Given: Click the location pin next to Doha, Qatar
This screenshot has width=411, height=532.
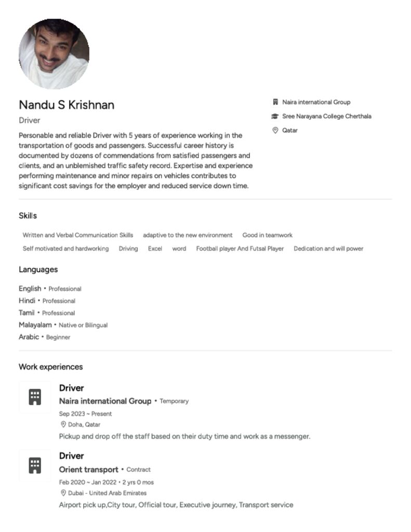Looking at the screenshot, I should (x=63, y=424).
